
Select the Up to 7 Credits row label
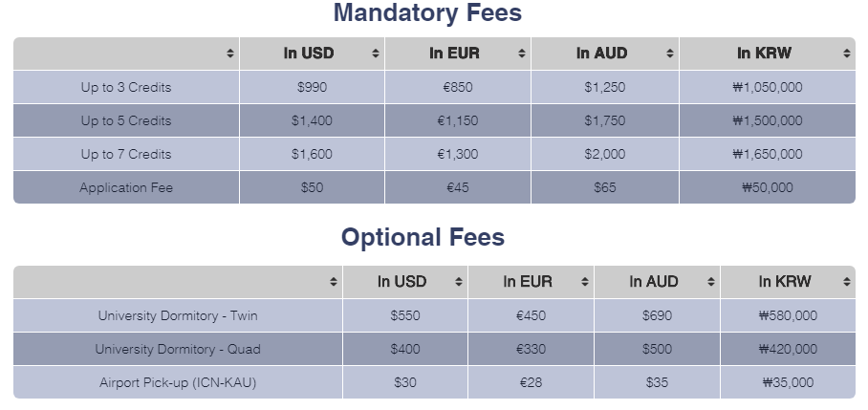pyautogui.click(x=126, y=155)
